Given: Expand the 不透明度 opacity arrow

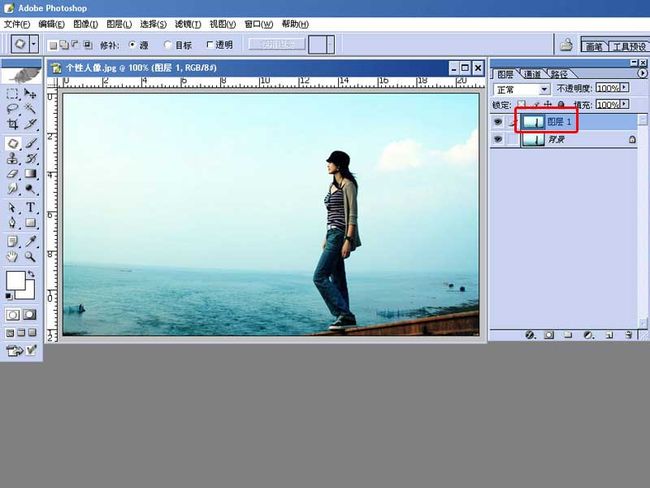Looking at the screenshot, I should pyautogui.click(x=624, y=87).
